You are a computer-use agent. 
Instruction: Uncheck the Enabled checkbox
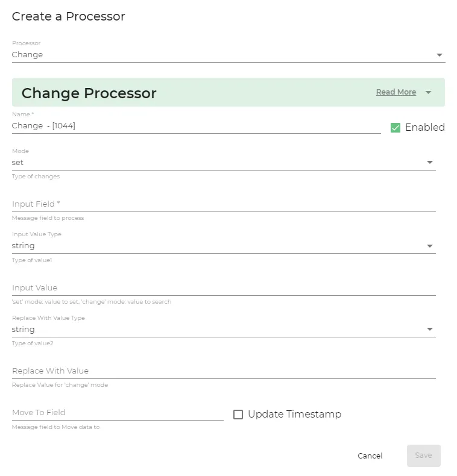(x=396, y=128)
